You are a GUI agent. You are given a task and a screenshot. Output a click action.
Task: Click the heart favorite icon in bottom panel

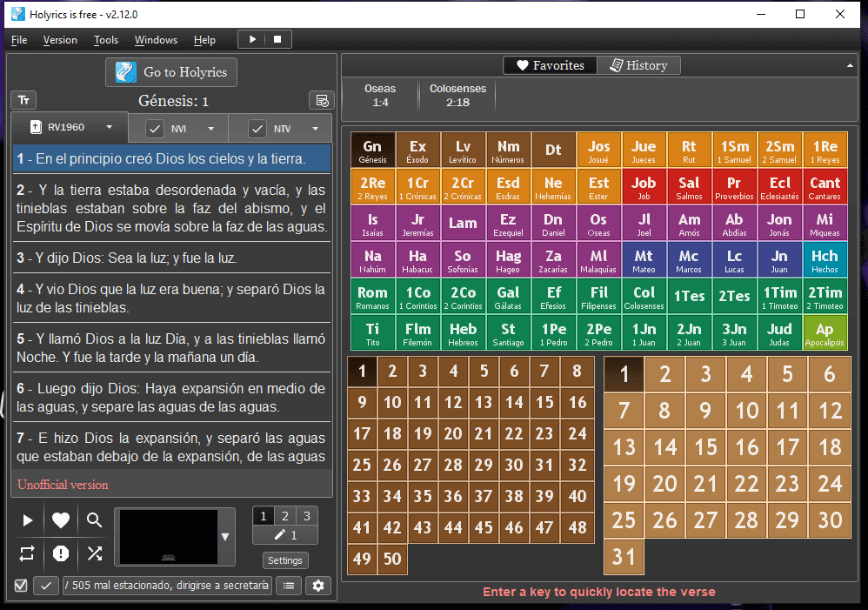tap(60, 520)
